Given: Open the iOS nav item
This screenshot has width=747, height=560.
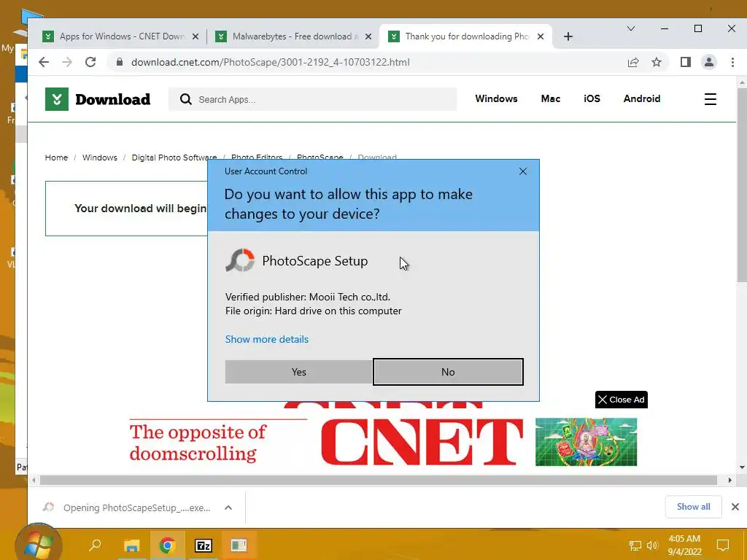Looking at the screenshot, I should coord(592,98).
